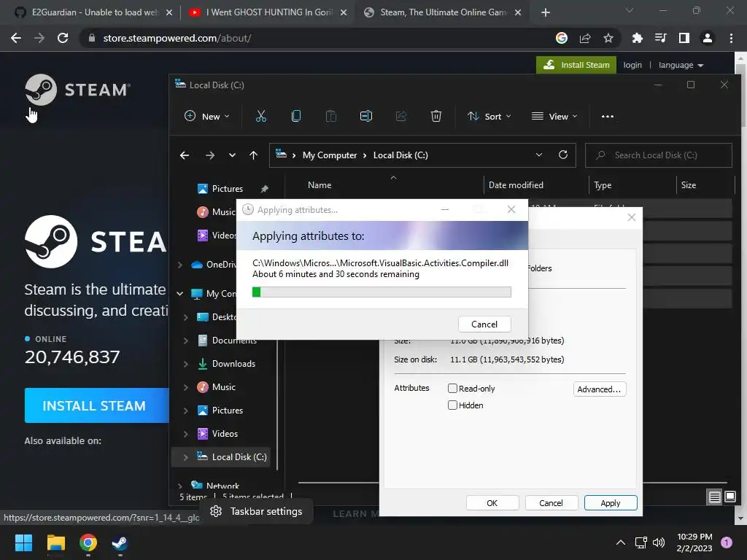The width and height of the screenshot is (747, 560).
Task: Open the View dropdown in Explorer
Action: [x=554, y=116]
